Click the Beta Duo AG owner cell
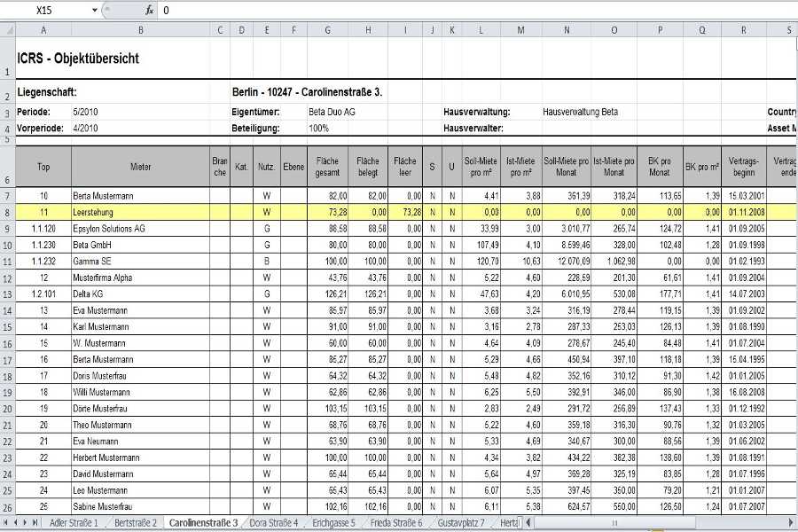Viewport: 798px width, 532px height. click(x=332, y=112)
